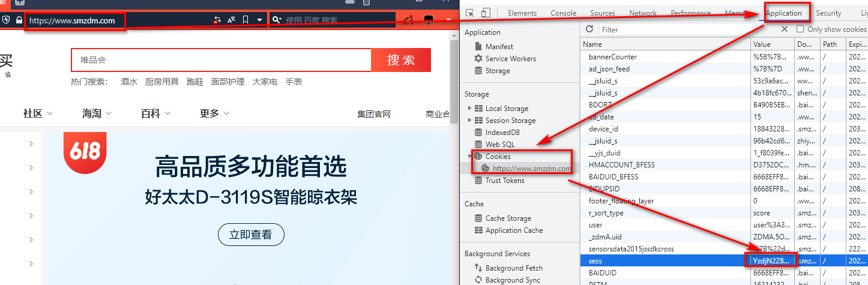Open the Service Workers gear entry
This screenshot has width=868, height=285.
pyautogui.click(x=478, y=58)
